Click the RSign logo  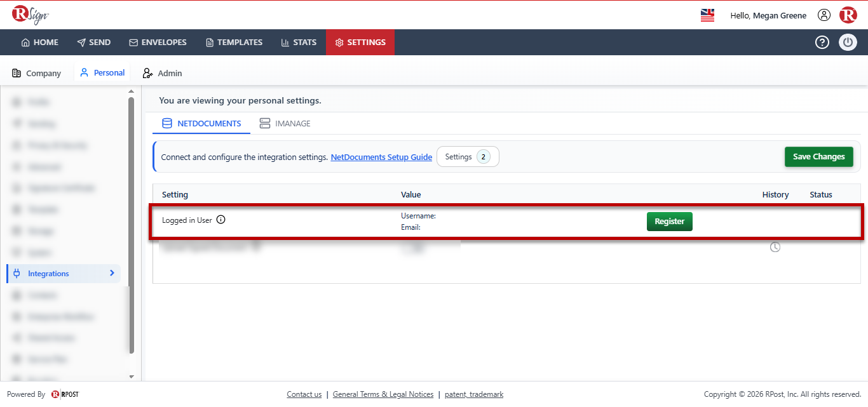(30, 14)
